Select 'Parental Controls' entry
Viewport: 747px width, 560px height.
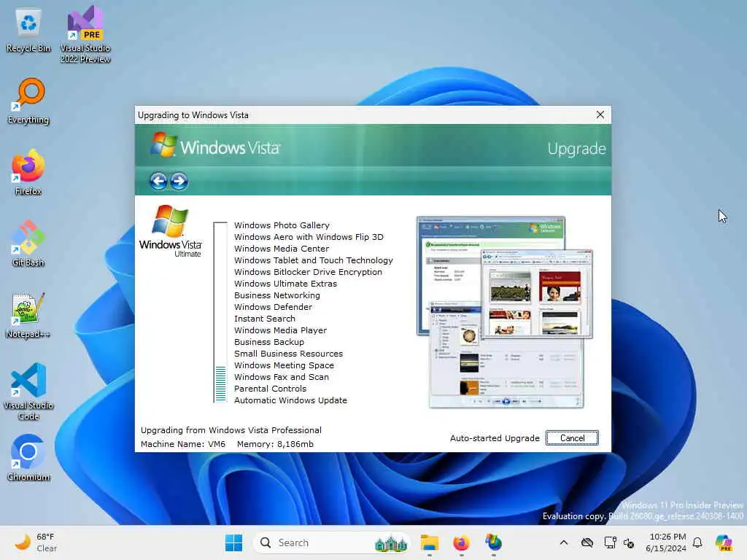(x=270, y=389)
